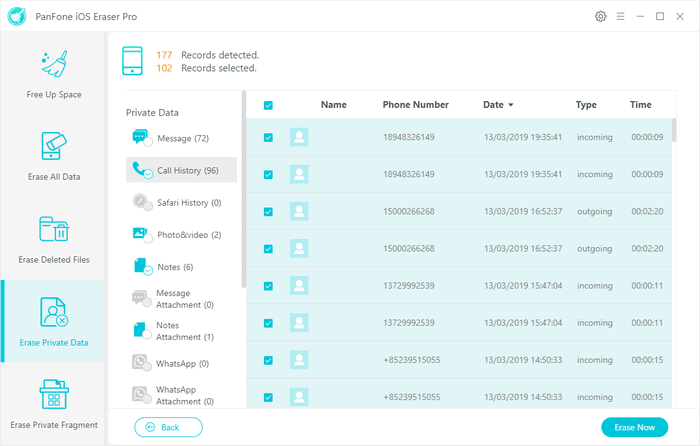Image resolution: width=700 pixels, height=446 pixels.
Task: Click the Time column header
Action: [x=641, y=104]
